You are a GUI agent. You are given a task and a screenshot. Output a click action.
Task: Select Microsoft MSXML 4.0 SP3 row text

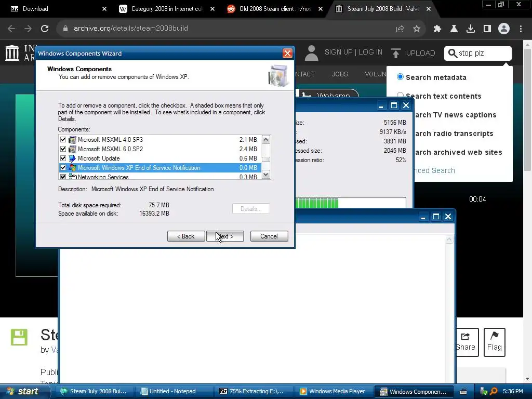(x=110, y=139)
